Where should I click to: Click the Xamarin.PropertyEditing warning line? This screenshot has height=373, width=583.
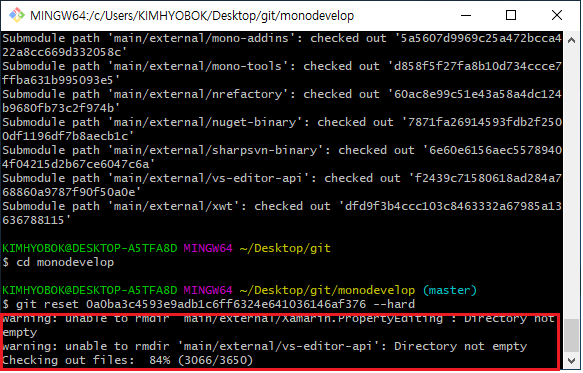pyautogui.click(x=279, y=325)
